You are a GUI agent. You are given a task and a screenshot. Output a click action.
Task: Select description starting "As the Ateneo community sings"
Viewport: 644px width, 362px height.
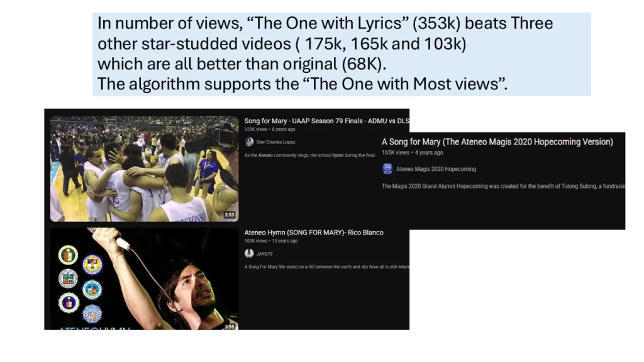[x=309, y=156]
